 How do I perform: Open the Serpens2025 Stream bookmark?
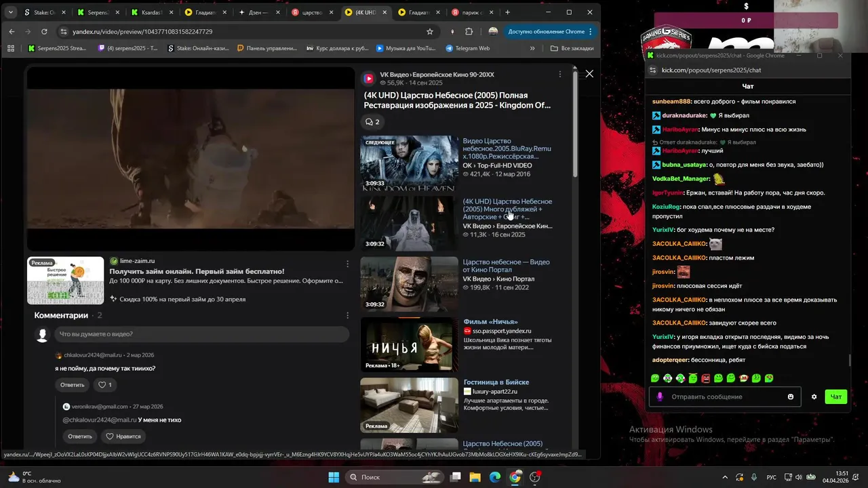tap(57, 48)
